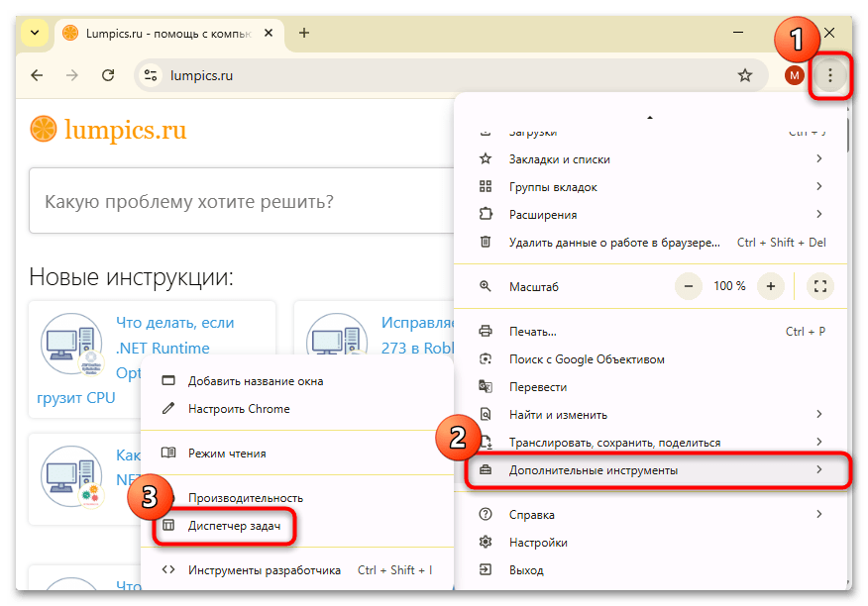Select Перевести in the Chrome menu
Screen dimensions: 868x606
click(x=651, y=387)
